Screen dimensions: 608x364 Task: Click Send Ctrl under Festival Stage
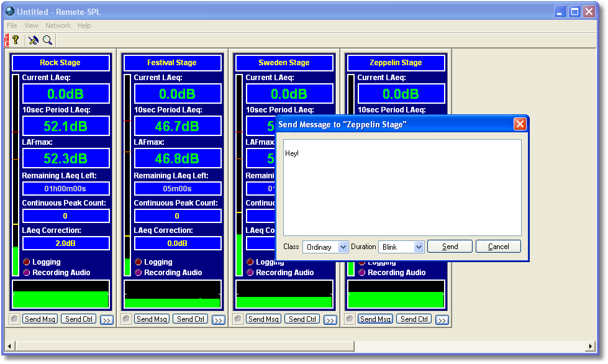(191, 319)
